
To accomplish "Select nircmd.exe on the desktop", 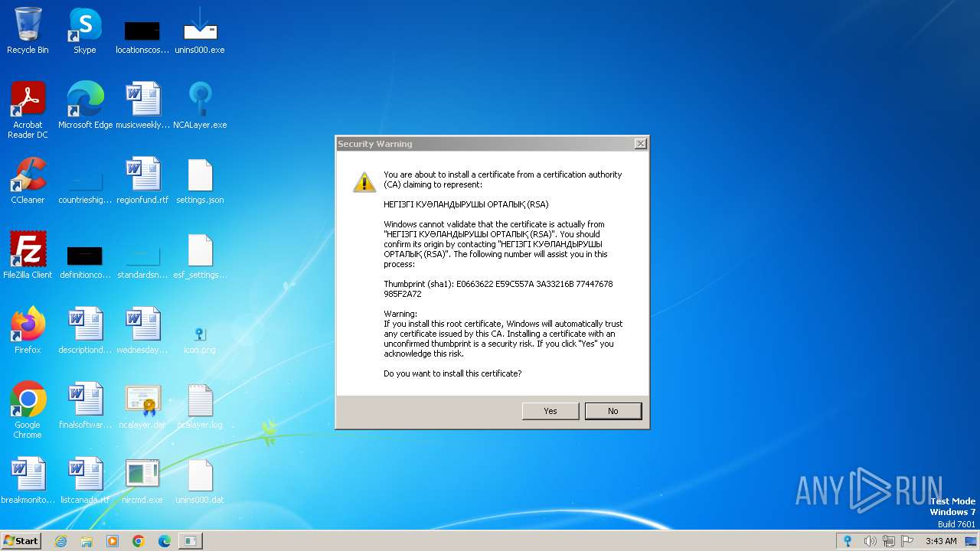I will (x=142, y=481).
